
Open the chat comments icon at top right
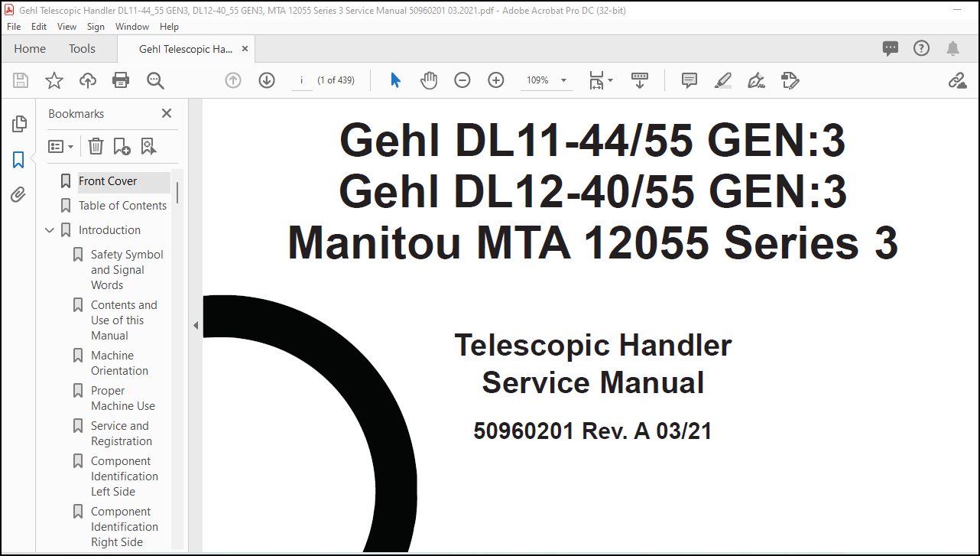(891, 49)
